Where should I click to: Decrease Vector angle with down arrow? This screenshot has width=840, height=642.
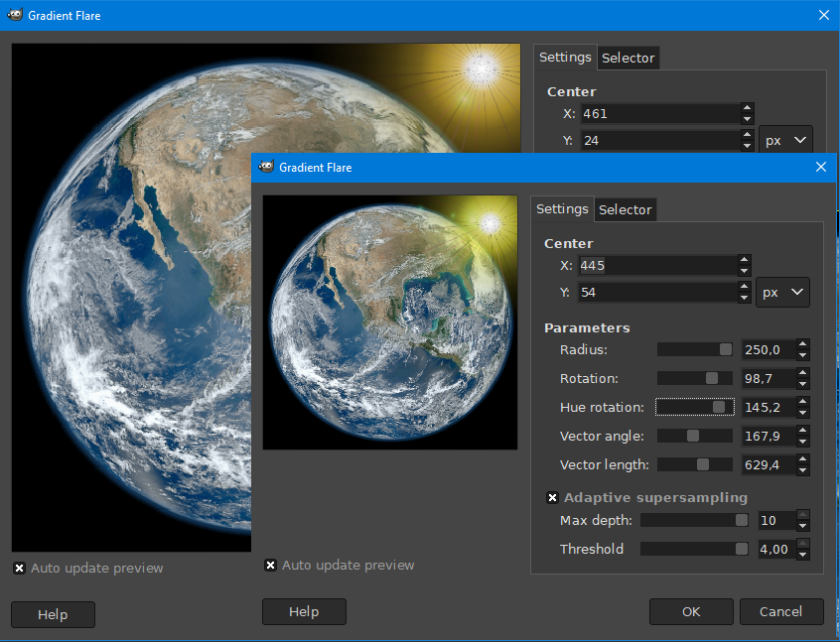click(802, 442)
